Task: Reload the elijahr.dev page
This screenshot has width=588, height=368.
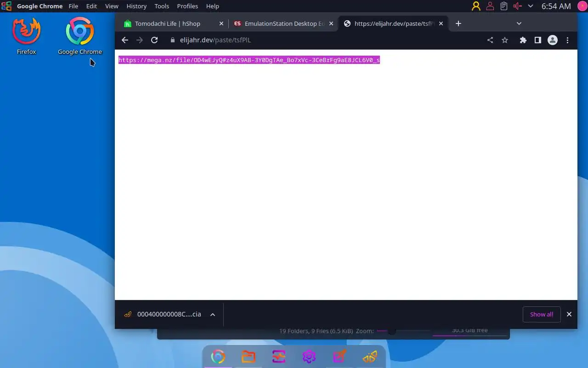Action: point(154,40)
